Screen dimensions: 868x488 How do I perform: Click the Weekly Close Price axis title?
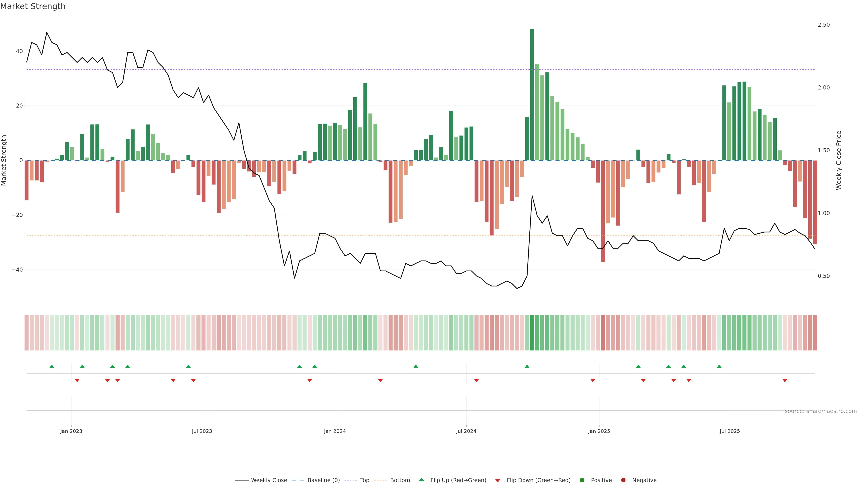coord(839,160)
